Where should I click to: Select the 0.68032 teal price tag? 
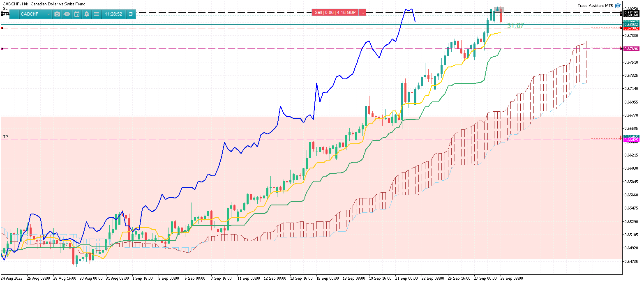pos(631,25)
